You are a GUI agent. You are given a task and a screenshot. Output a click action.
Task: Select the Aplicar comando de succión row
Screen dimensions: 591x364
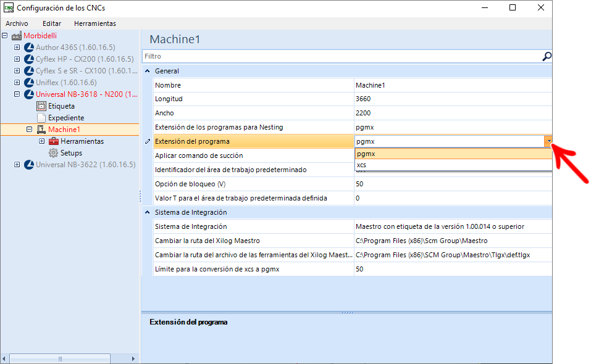[x=254, y=155]
